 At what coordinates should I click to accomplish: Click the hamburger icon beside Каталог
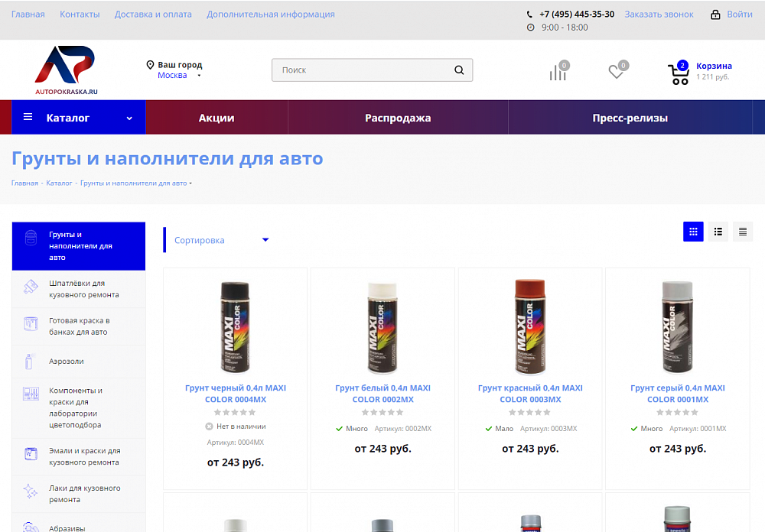pyautogui.click(x=28, y=117)
